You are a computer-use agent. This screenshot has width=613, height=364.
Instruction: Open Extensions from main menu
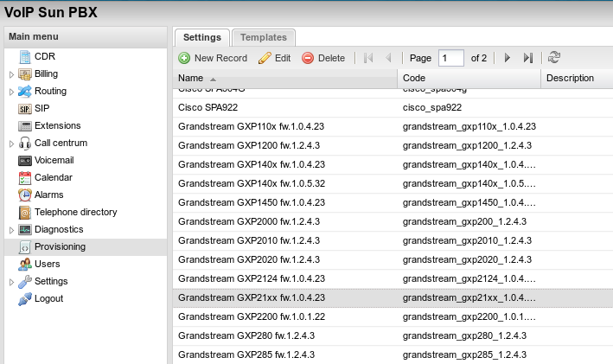click(x=57, y=126)
